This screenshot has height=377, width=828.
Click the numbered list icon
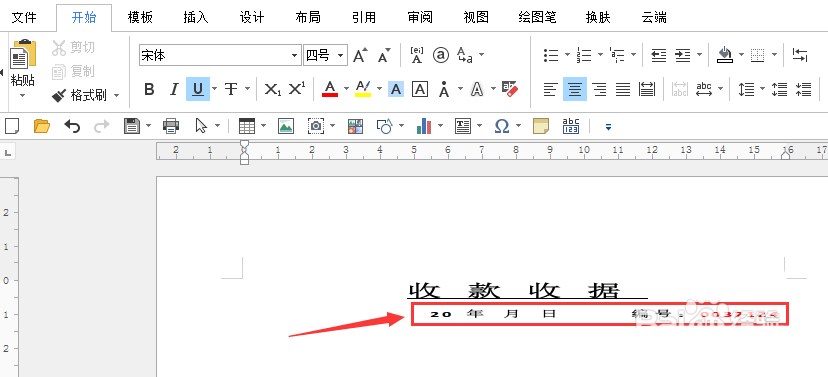[x=584, y=55]
